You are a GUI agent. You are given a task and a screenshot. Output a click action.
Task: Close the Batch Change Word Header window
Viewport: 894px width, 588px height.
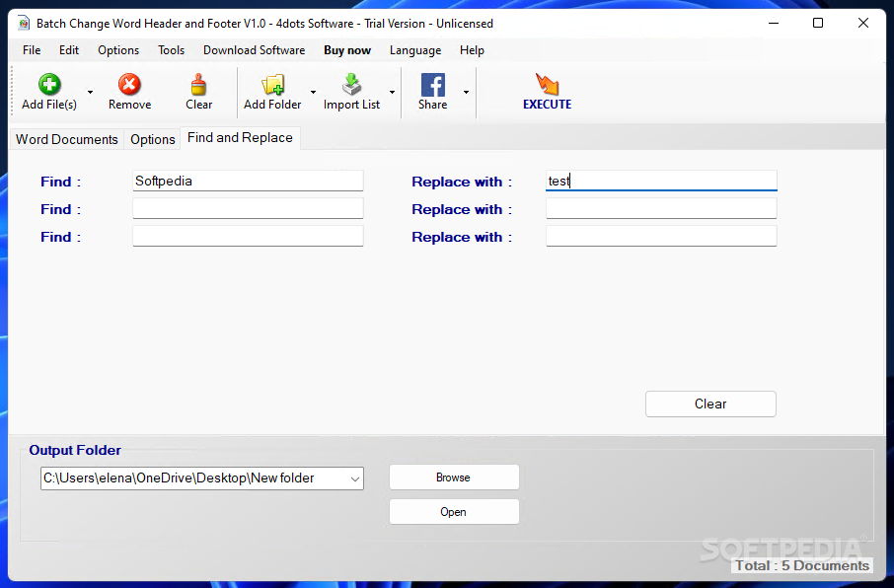[x=863, y=24]
